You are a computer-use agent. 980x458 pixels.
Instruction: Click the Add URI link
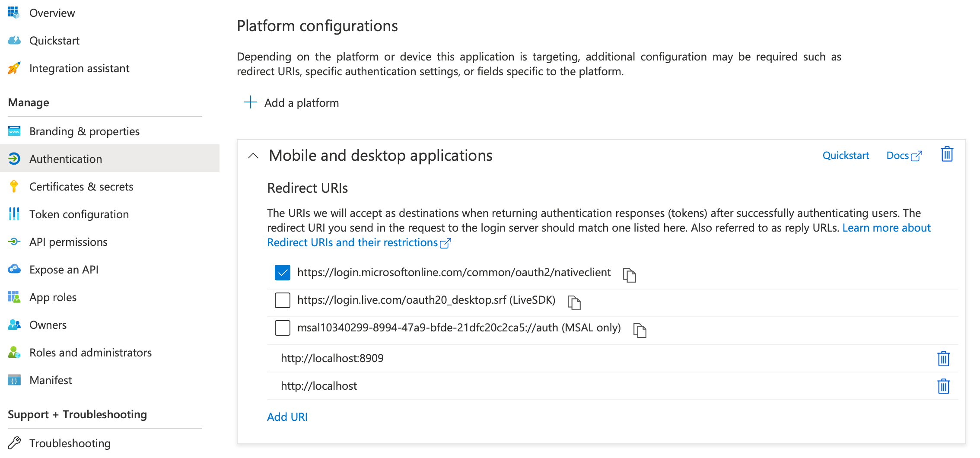[287, 417]
